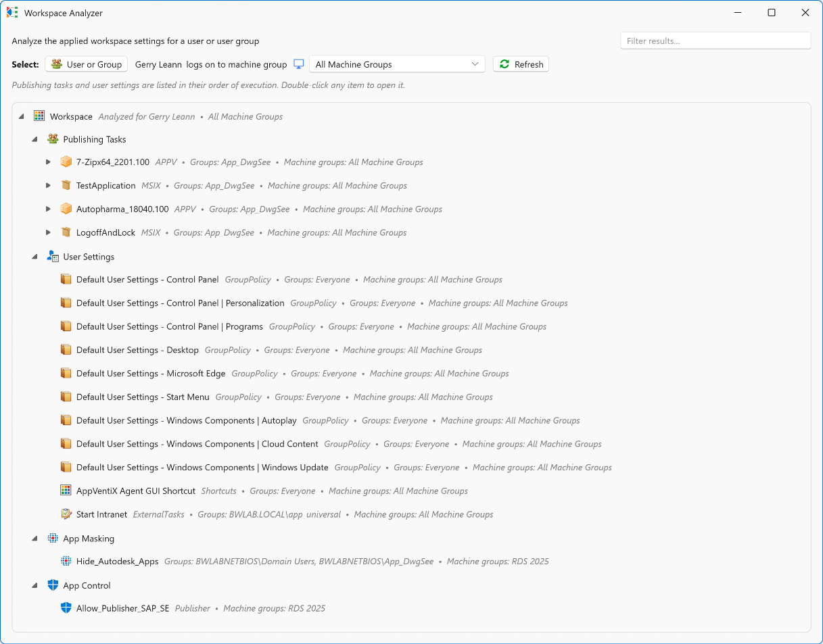Click icon beside Windows Components | Cloud Content entry
Viewport: 823px width, 644px height.
pos(66,444)
